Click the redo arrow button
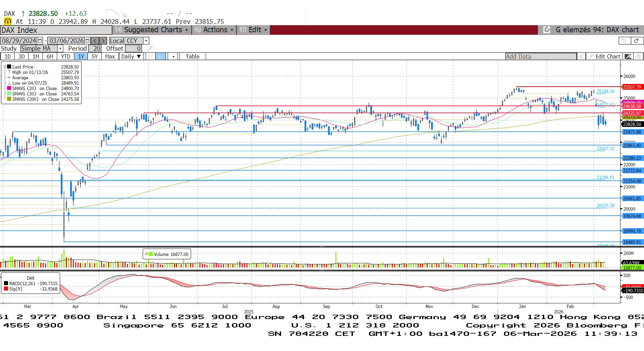Image resolution: width=644 pixels, height=351 pixels. [636, 41]
